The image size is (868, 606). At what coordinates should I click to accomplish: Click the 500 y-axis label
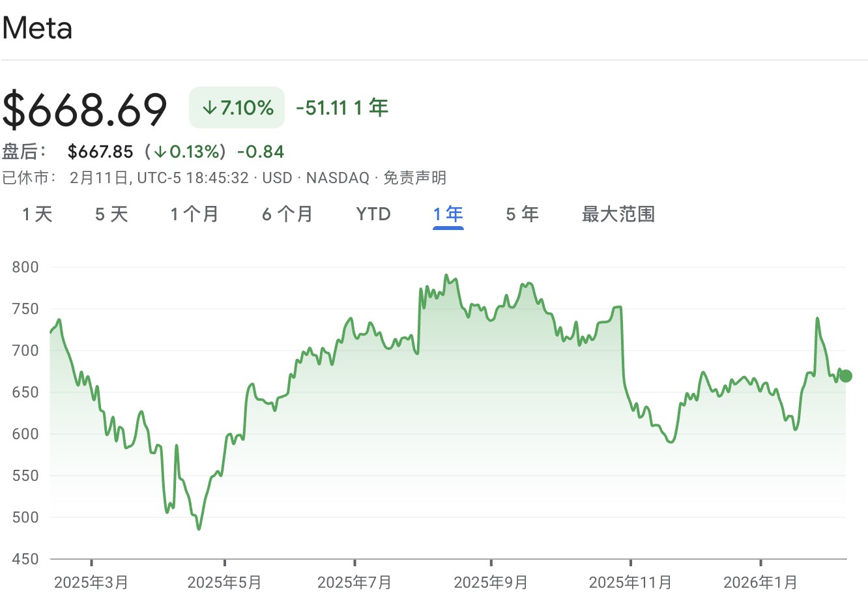pos(25,517)
